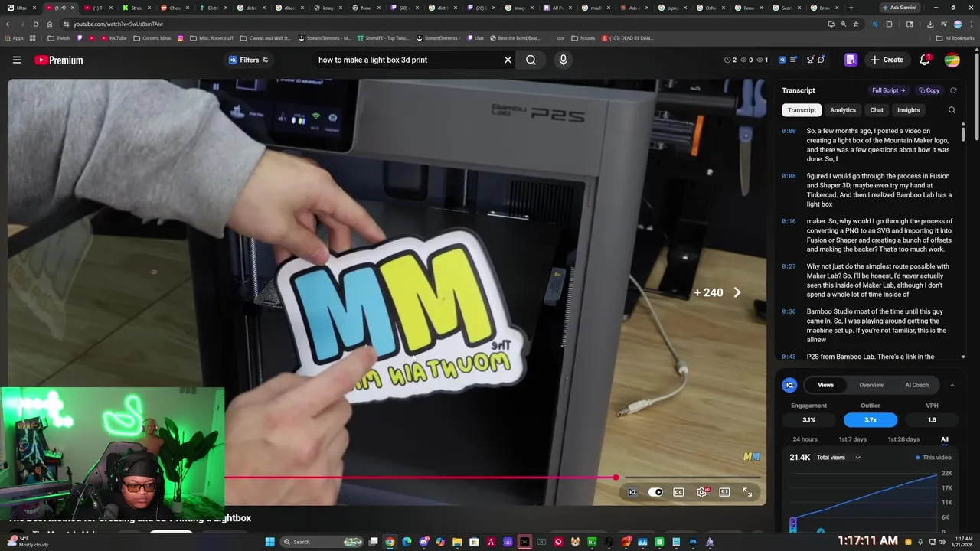The height and width of the screenshot is (551, 980).
Task: Select the 24 hours time range
Action: tap(805, 439)
